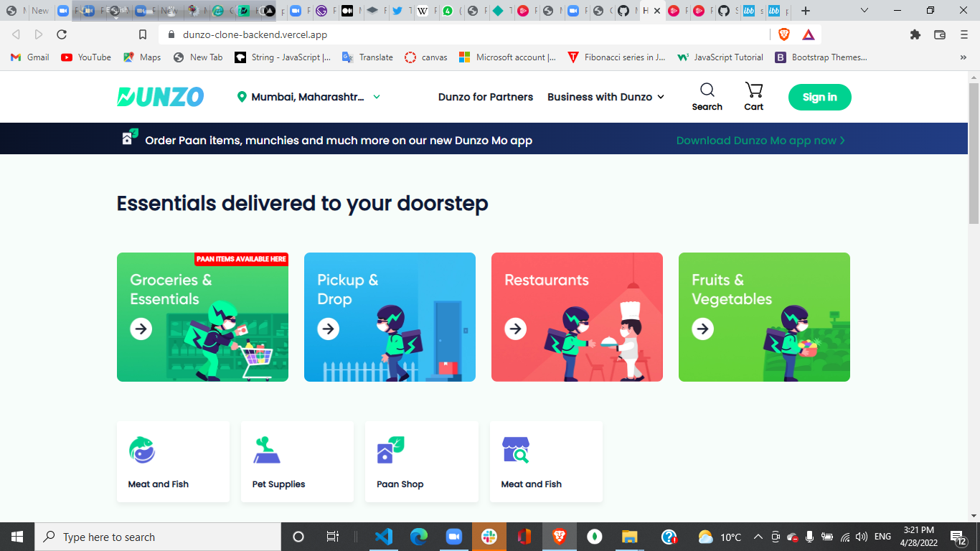Screen dimensions: 980x551
Task: Open the Windows Start menu
Action: click(x=17, y=537)
